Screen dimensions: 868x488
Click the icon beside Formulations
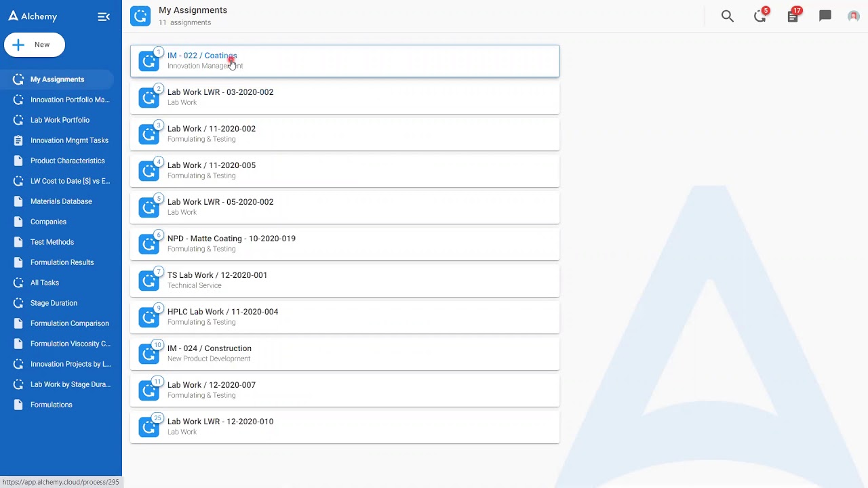(x=18, y=405)
